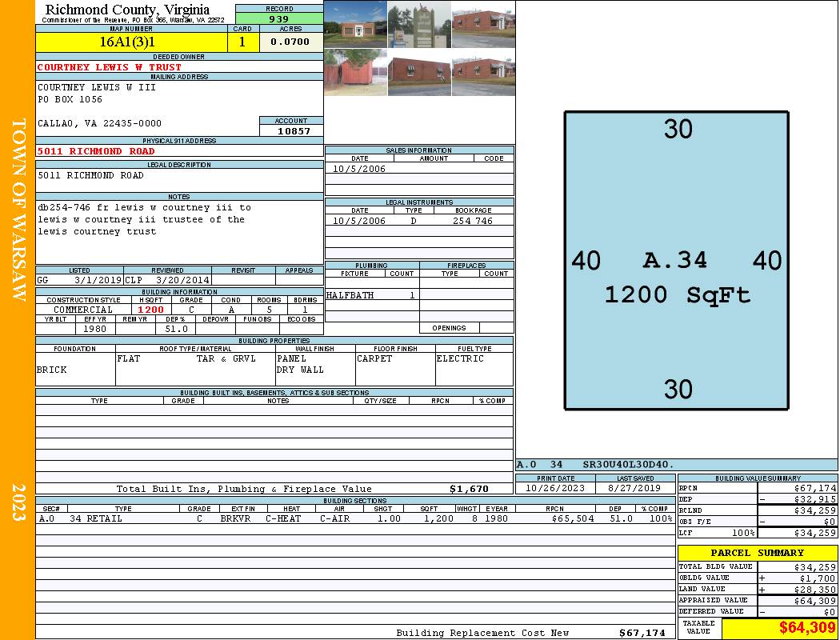The height and width of the screenshot is (640, 840).
Task: Click the 10/5/2006 date under Sales Information
Action: (359, 170)
